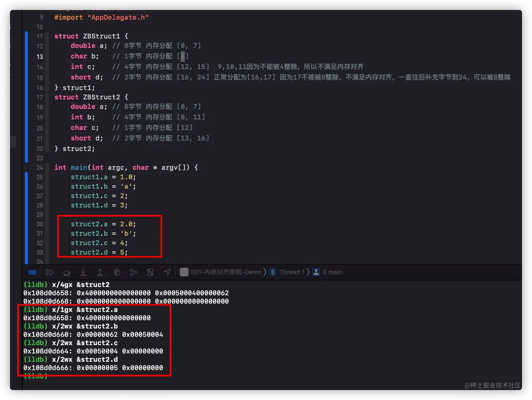Click console address 0x108d0d668 line
Image resolution: width=532 pixels, height=400 pixels.
[126, 302]
